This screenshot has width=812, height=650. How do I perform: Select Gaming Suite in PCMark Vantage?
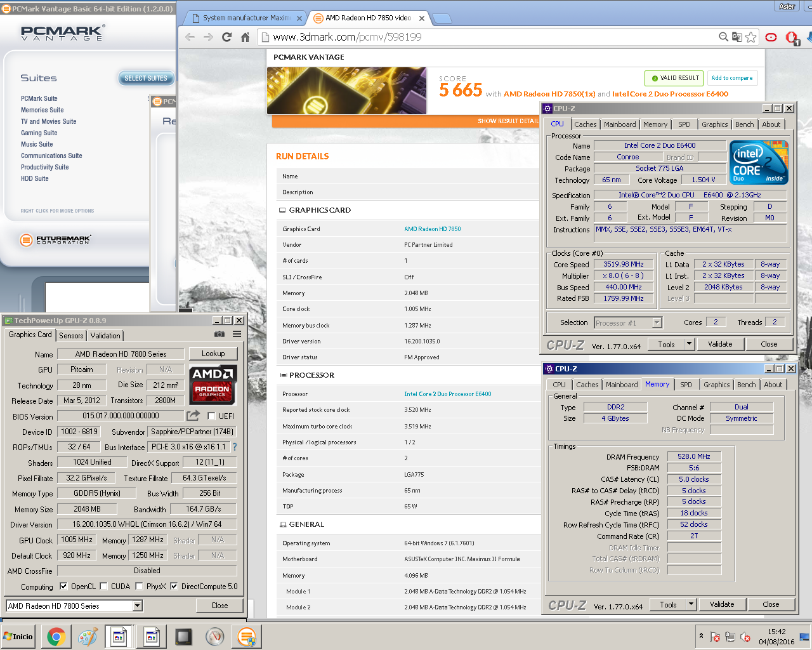(x=39, y=133)
